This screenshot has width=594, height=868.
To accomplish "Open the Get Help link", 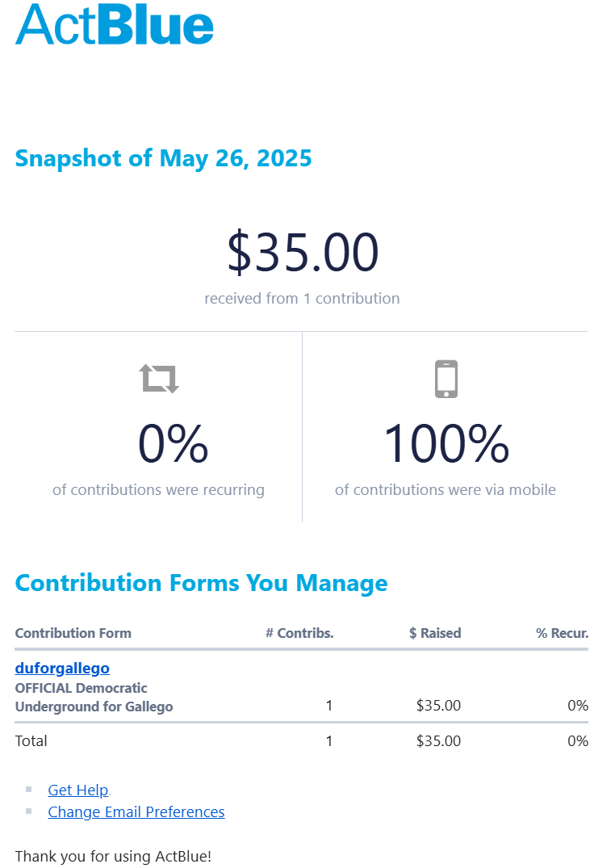I will tap(77, 790).
